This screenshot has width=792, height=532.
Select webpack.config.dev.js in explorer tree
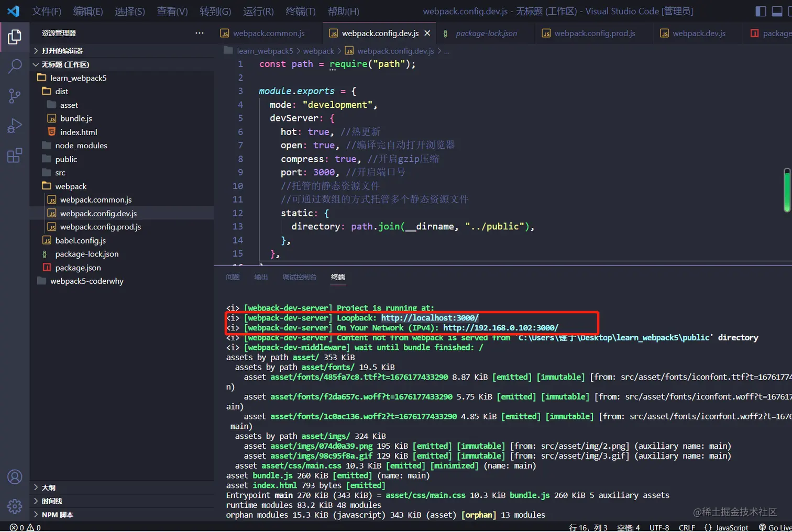pos(122,214)
